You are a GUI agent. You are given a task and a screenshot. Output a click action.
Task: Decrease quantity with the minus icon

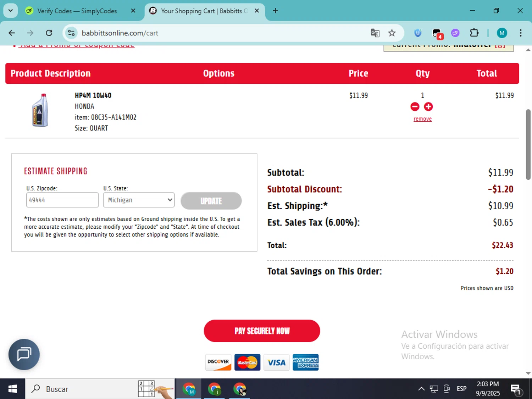point(415,106)
